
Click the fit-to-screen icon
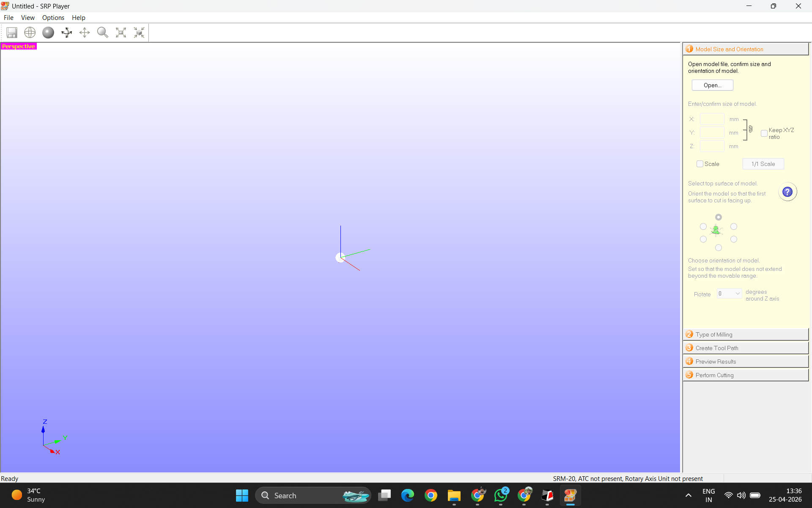pyautogui.click(x=121, y=33)
